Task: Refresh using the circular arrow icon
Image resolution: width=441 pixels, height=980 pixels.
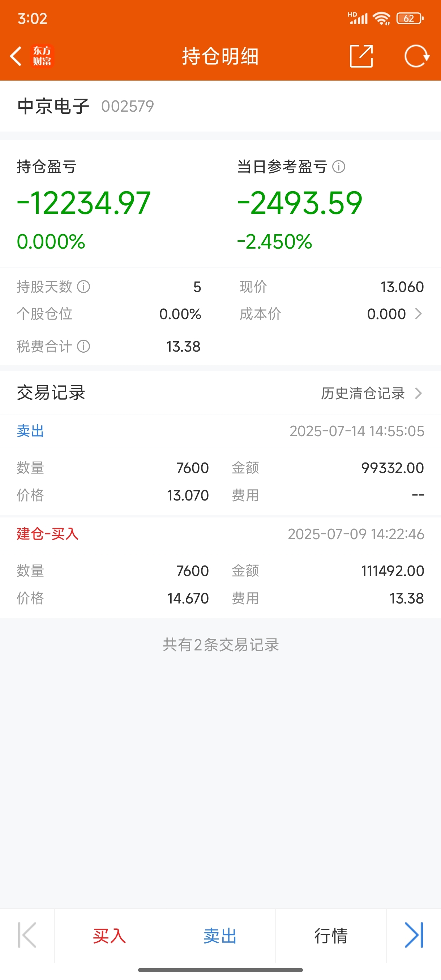Action: pyautogui.click(x=417, y=56)
